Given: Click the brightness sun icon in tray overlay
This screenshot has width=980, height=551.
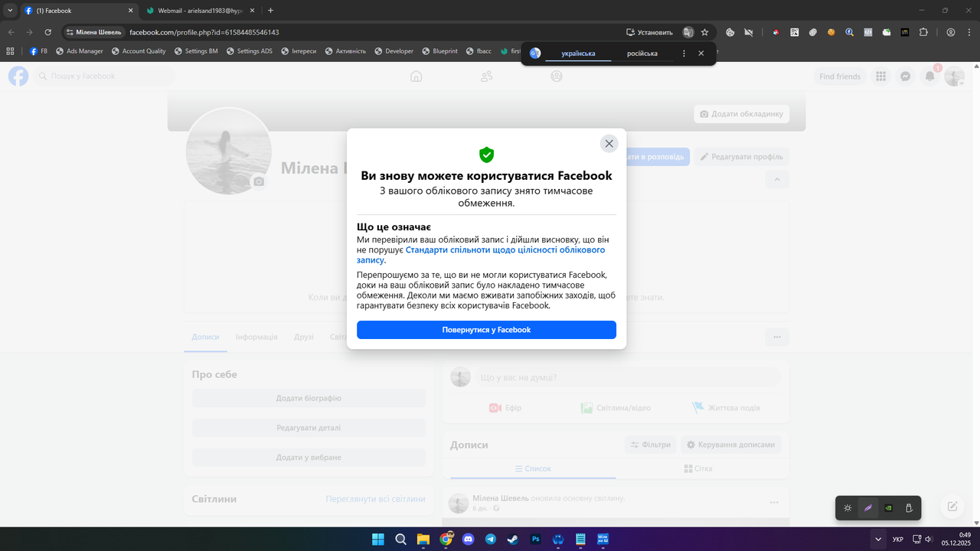Looking at the screenshot, I should [848, 508].
